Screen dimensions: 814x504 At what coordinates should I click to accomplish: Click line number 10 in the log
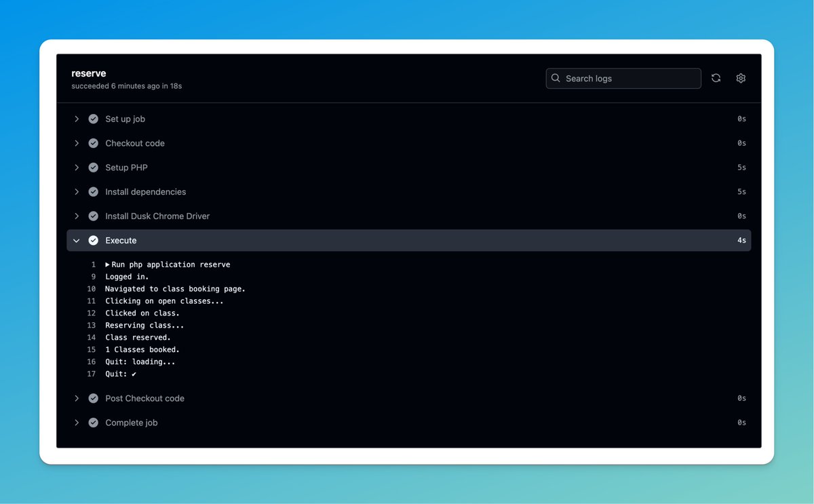pos(92,289)
